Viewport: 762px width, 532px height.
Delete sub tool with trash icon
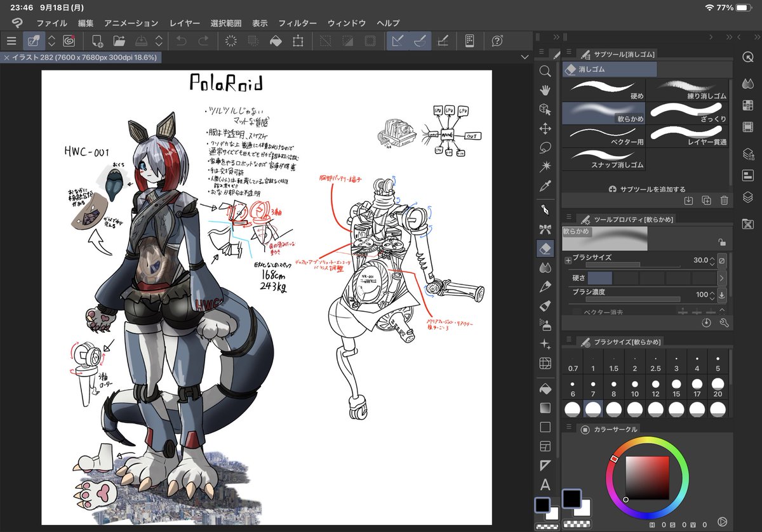pos(724,201)
